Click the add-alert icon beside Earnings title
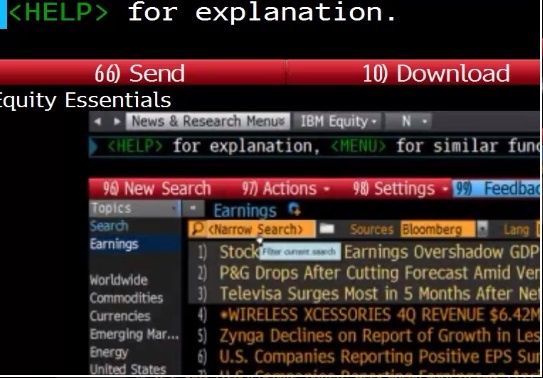Viewport: 543px width, 378px height. tap(294, 209)
